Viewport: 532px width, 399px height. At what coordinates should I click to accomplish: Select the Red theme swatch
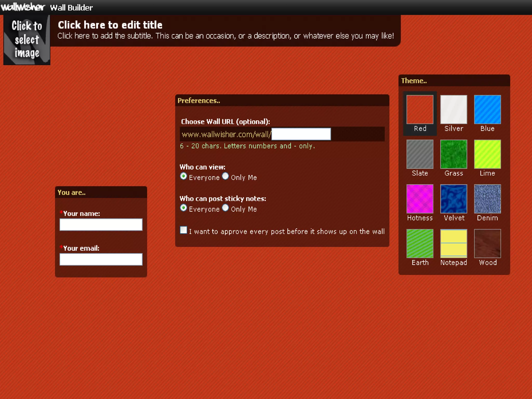(420, 110)
